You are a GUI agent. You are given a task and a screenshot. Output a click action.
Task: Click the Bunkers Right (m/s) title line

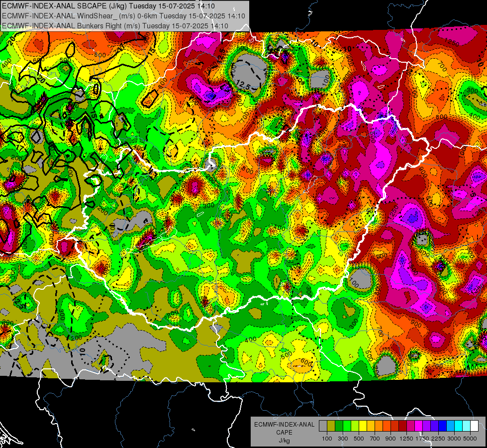(115, 26)
